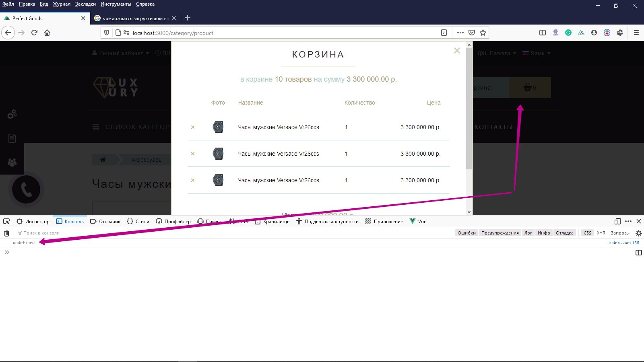
Task: Bookmark this page with the star icon
Action: click(x=483, y=33)
